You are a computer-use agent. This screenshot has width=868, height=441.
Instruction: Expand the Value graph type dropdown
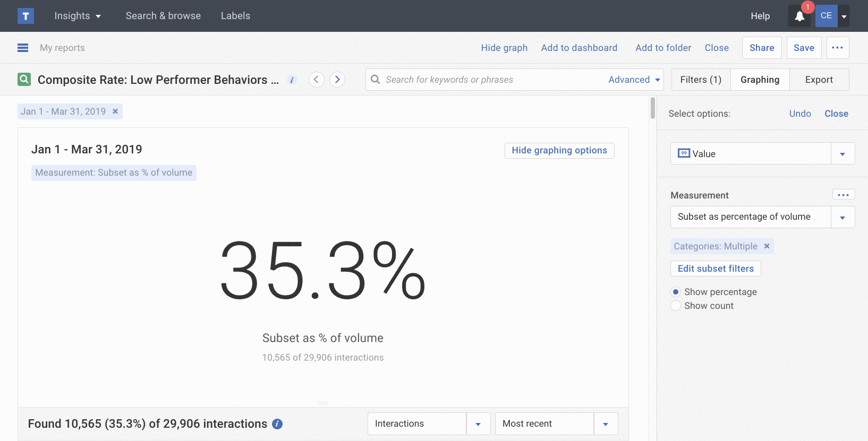pos(843,154)
